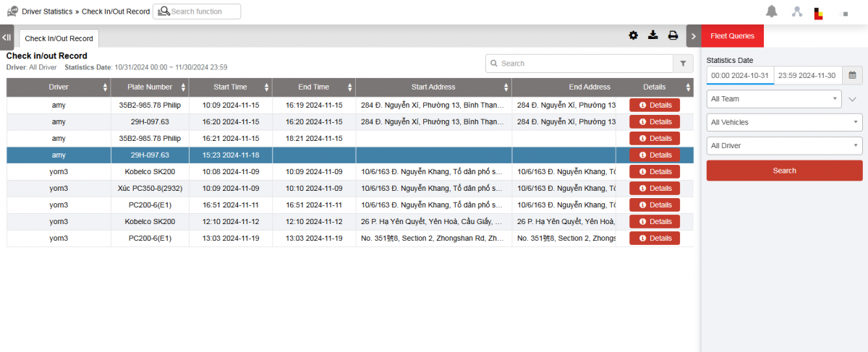The width and height of the screenshot is (868, 352).
Task: Open the Statistics Date calendar picker
Action: tap(852, 75)
